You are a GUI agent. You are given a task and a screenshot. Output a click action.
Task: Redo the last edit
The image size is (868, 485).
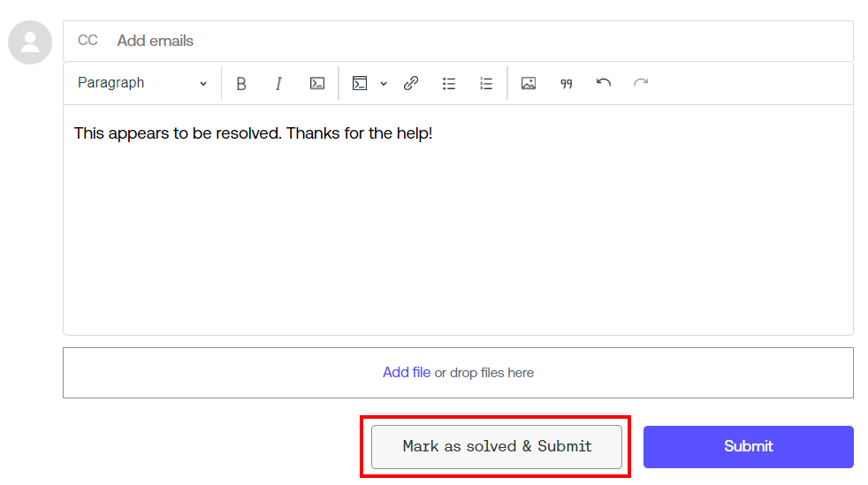[641, 84]
